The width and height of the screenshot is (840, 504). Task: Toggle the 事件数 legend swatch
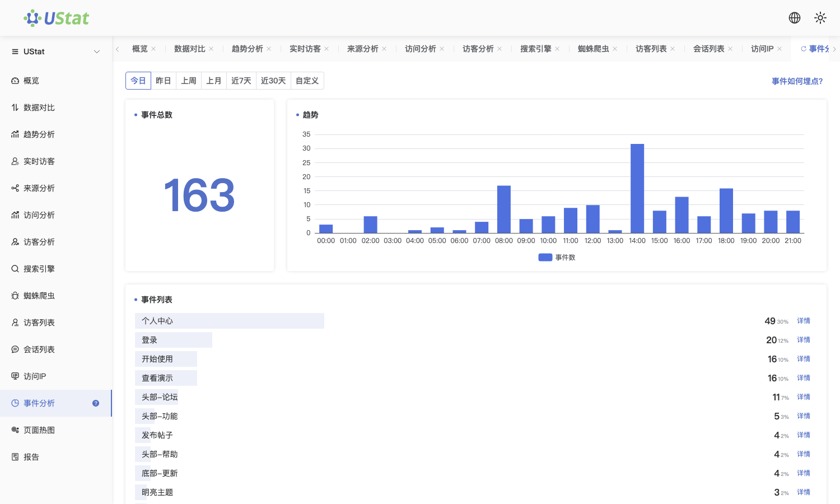[x=545, y=257]
